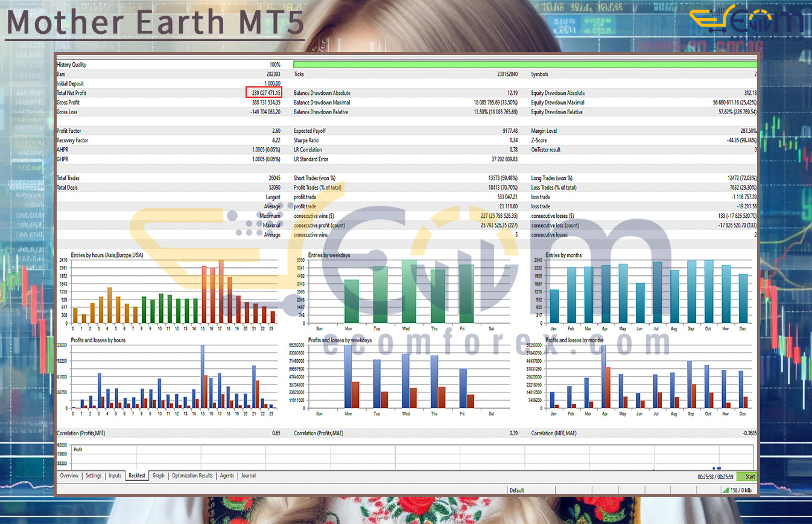This screenshot has height=524, width=812.
Task: Switch to the Overview tab
Action: pos(69,476)
